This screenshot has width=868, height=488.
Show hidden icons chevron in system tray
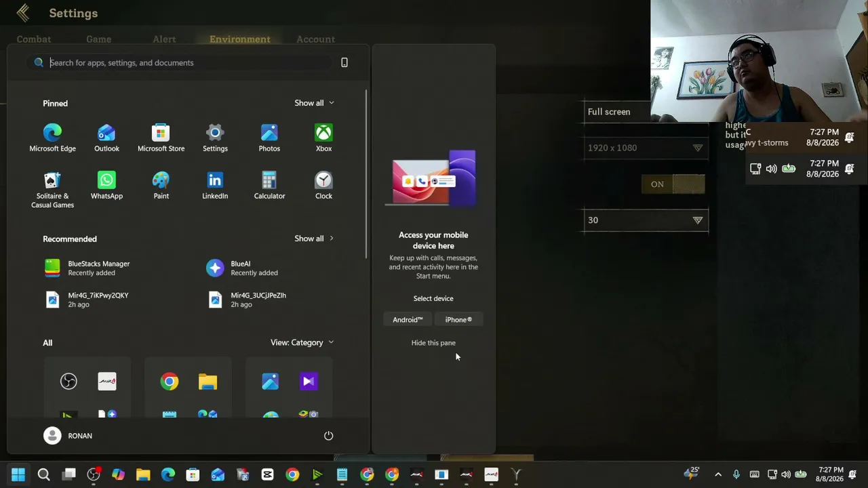click(x=718, y=474)
